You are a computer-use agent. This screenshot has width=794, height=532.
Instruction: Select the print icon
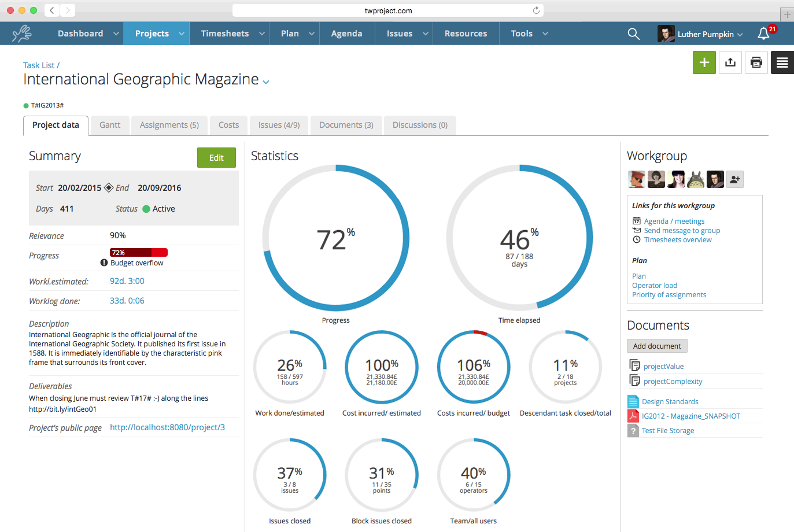pos(756,62)
